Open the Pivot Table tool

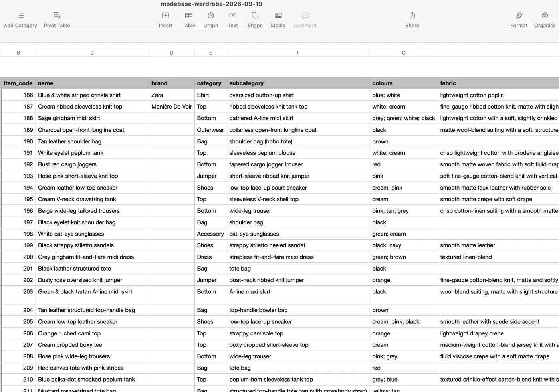pyautogui.click(x=57, y=16)
